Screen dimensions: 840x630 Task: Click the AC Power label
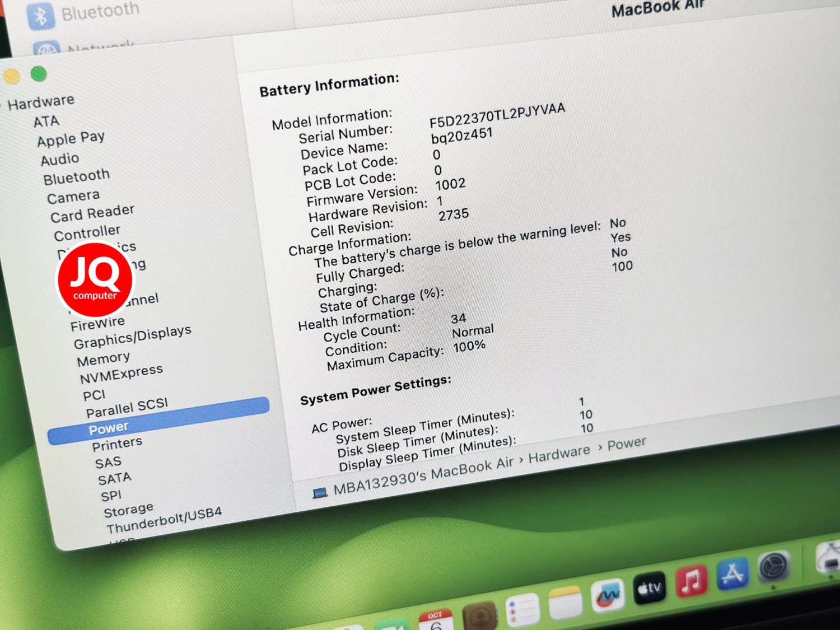342,425
